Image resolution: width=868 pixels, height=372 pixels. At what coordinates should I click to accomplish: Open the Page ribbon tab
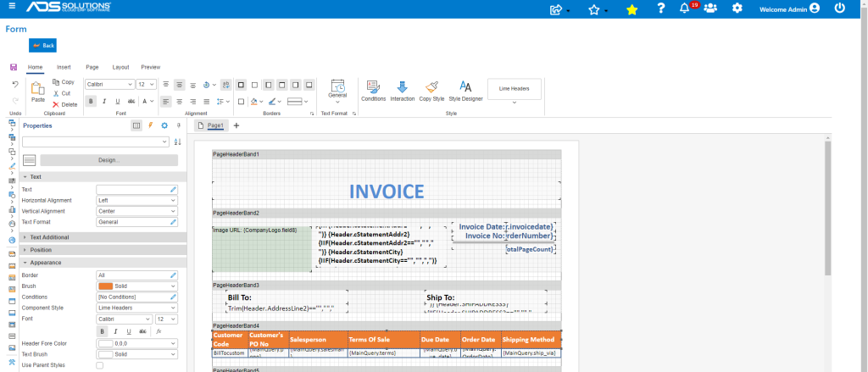click(x=92, y=67)
